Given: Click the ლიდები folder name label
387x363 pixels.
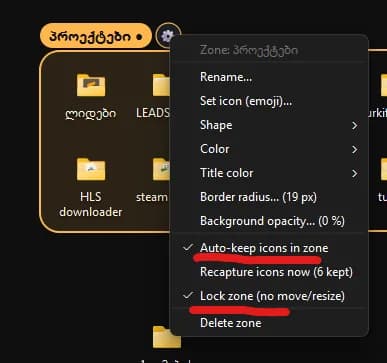Looking at the screenshot, I should coord(91,113).
